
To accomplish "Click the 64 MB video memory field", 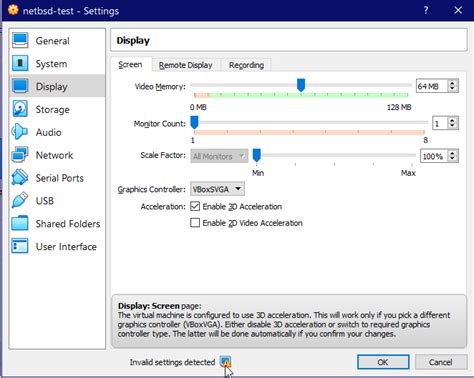I will (x=432, y=86).
